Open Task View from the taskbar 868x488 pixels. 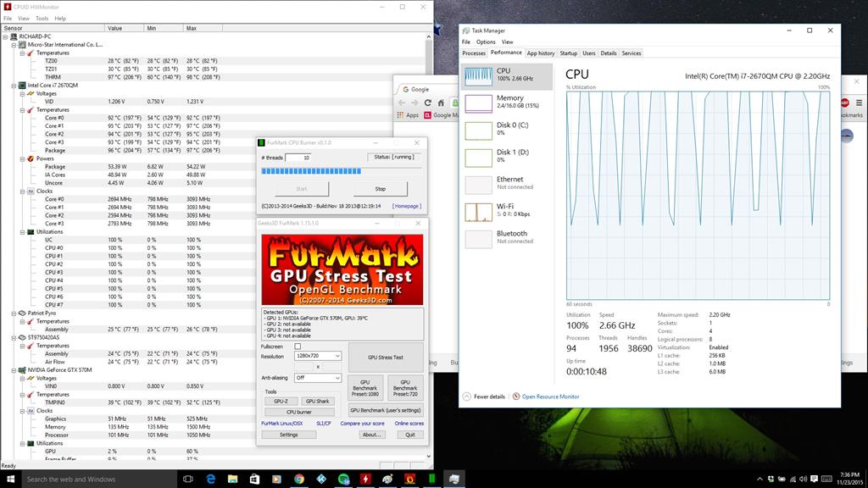pyautogui.click(x=187, y=480)
